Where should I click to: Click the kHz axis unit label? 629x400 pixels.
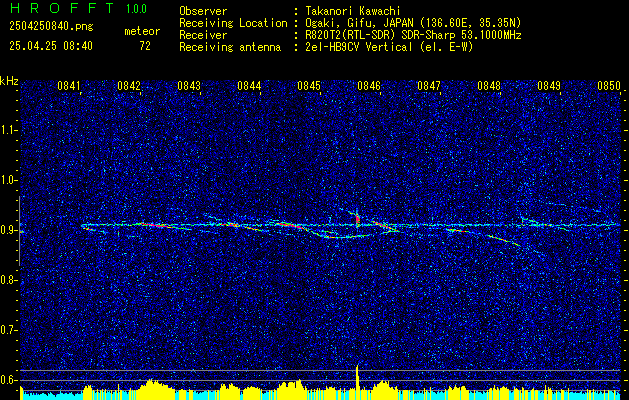[9, 81]
